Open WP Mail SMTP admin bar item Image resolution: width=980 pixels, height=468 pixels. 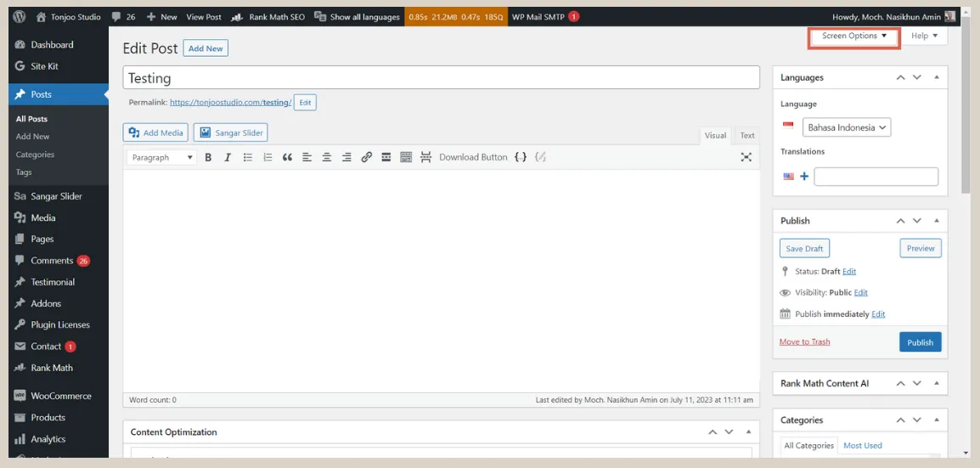545,17
